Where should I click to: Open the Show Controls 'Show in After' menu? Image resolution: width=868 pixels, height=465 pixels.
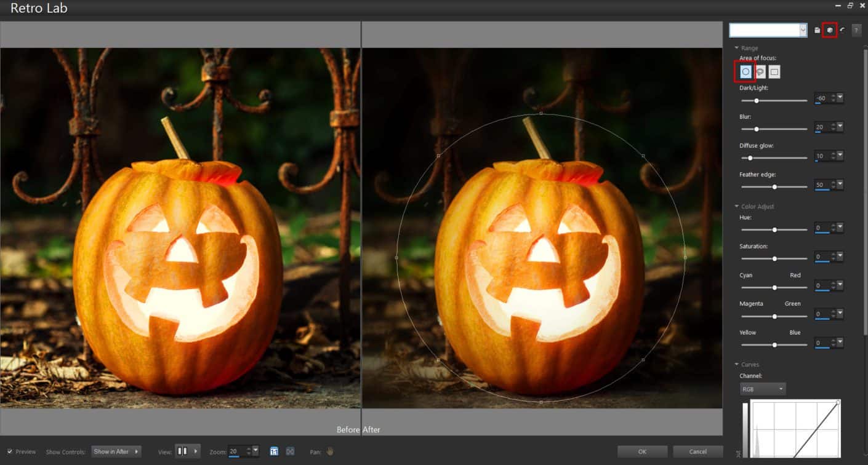116,451
